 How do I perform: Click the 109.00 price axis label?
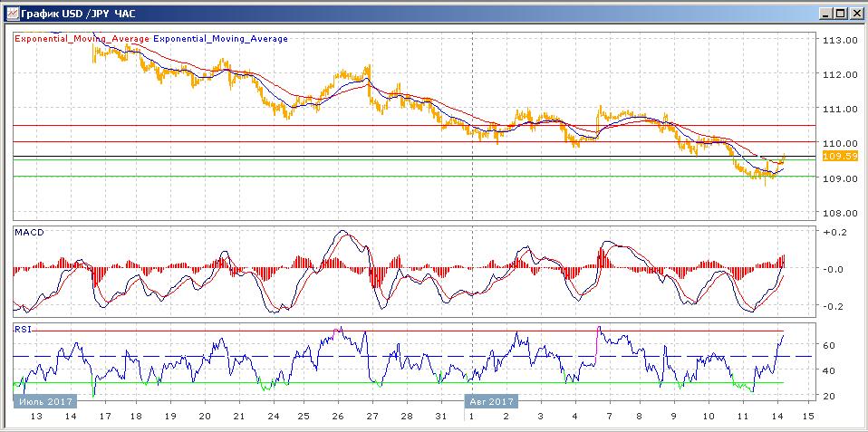[x=839, y=178]
